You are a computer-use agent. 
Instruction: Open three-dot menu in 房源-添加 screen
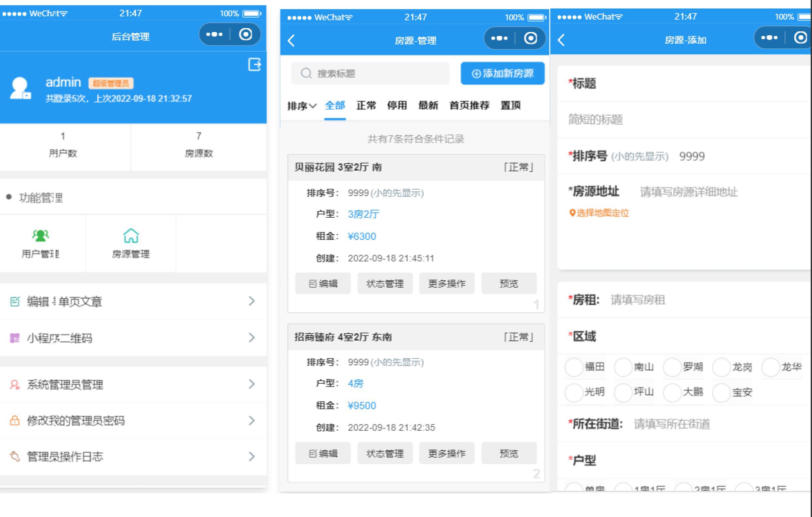click(769, 37)
